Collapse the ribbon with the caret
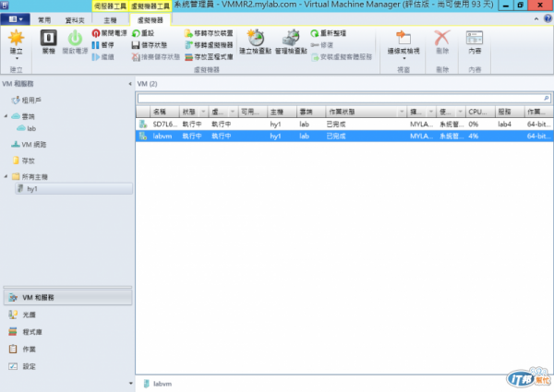Screen dimensions: 554x392 click(536, 19)
